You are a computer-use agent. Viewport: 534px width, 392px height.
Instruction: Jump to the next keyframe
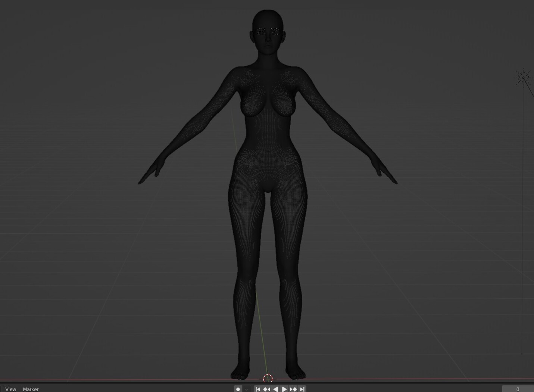[293, 389]
